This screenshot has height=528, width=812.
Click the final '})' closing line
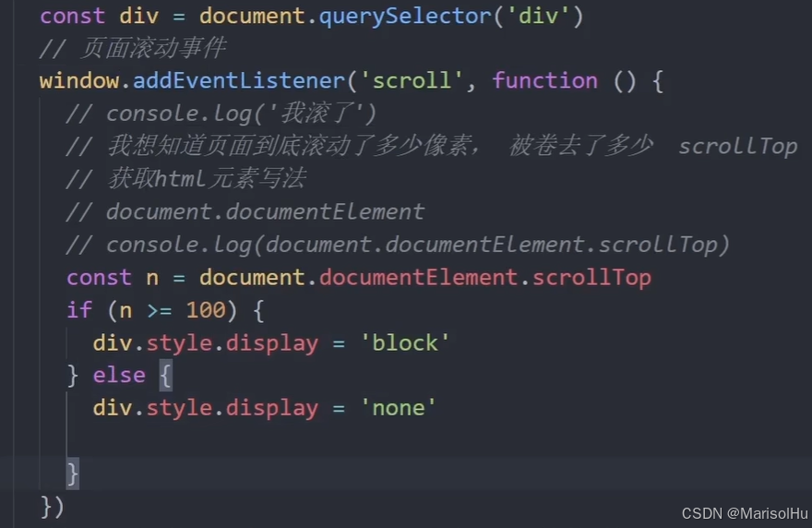(x=53, y=507)
